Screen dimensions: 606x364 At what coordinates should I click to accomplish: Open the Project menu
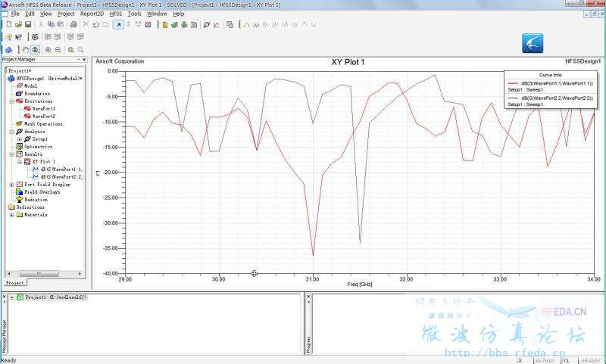pos(66,14)
